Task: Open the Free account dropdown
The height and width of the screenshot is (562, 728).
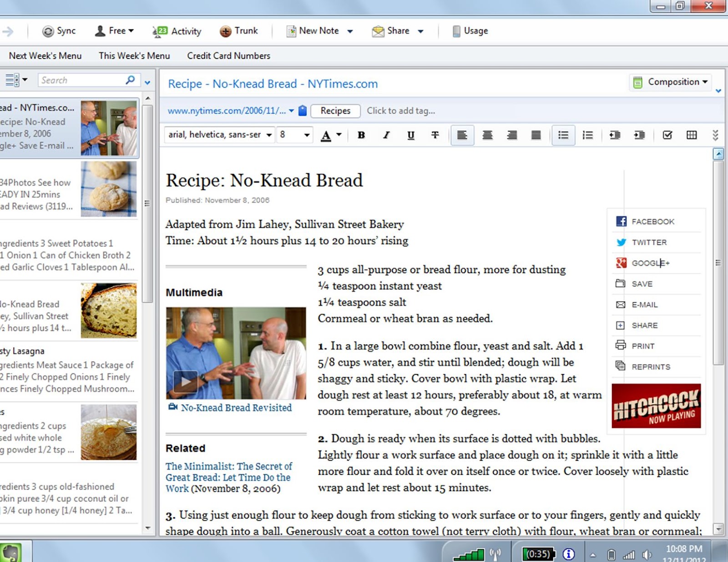Action: 114,31
